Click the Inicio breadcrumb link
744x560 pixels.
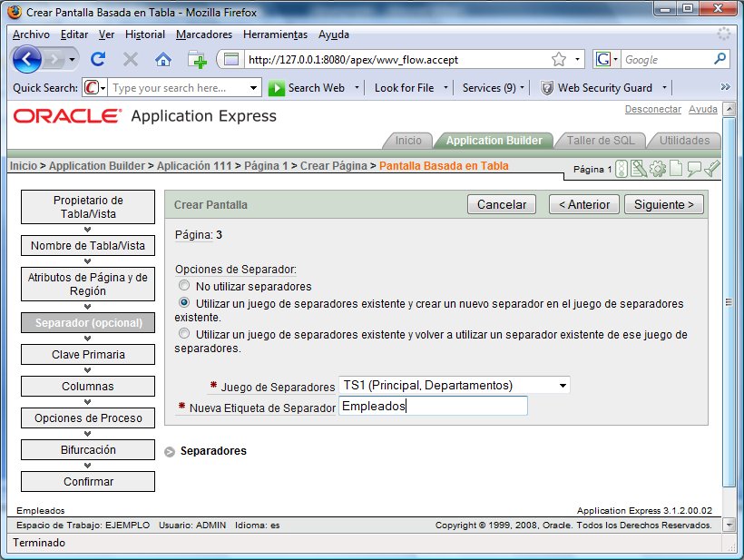pos(24,165)
